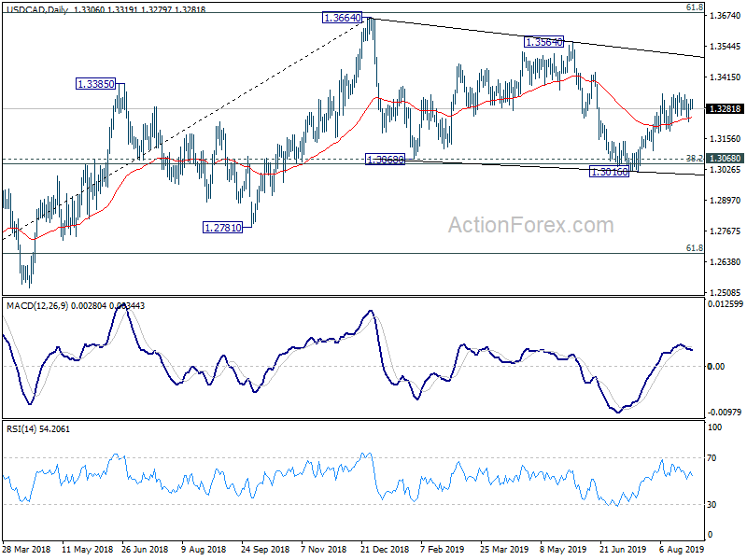Click the 38.2 Fibonacci level label

[x=695, y=158]
